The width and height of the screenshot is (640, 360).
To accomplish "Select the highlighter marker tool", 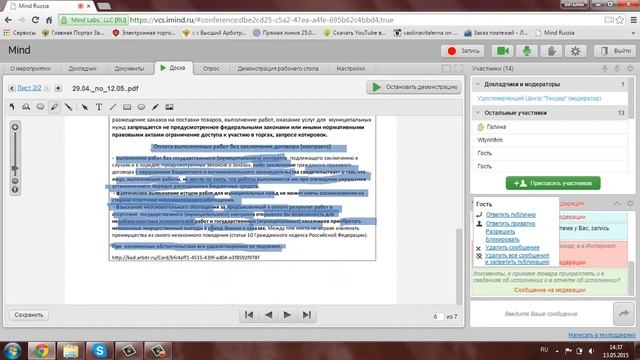I will [54, 107].
